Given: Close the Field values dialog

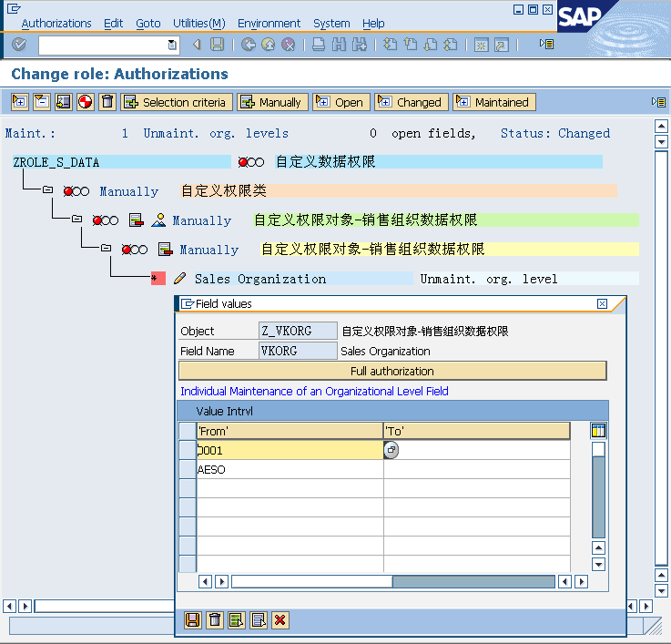Looking at the screenshot, I should [602, 303].
